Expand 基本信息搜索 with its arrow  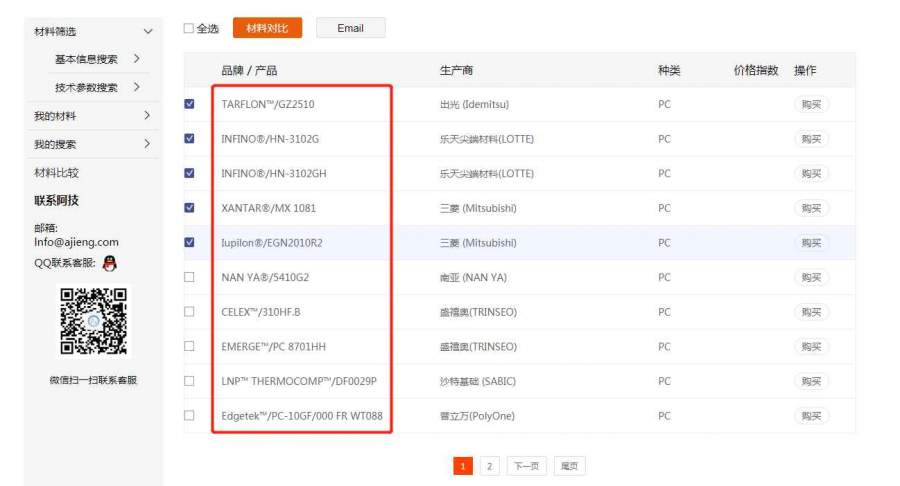coord(137,59)
